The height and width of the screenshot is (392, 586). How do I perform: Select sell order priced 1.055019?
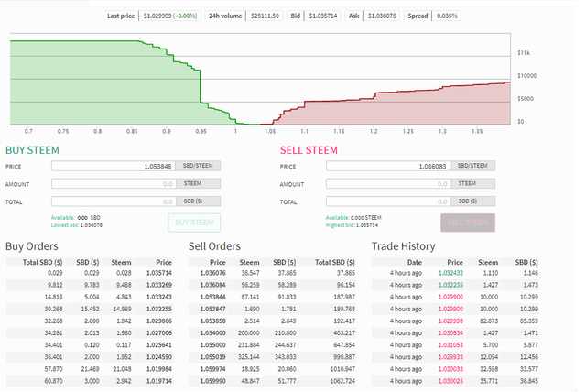pos(273,357)
